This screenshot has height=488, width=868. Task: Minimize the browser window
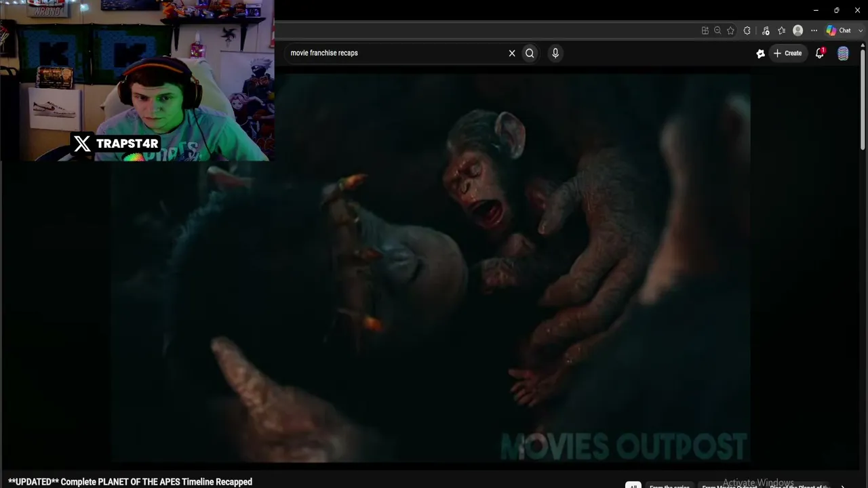click(816, 10)
